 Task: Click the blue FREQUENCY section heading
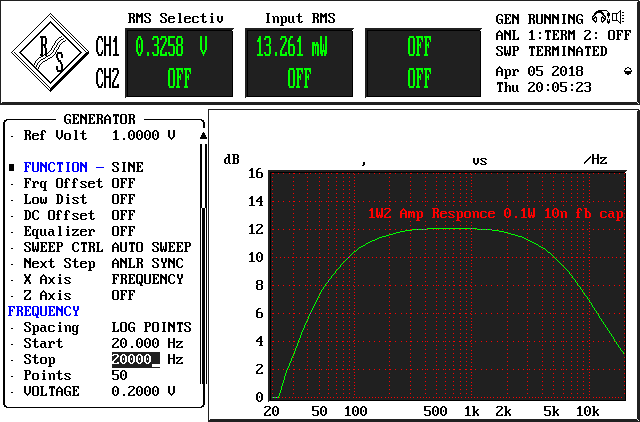[44, 311]
